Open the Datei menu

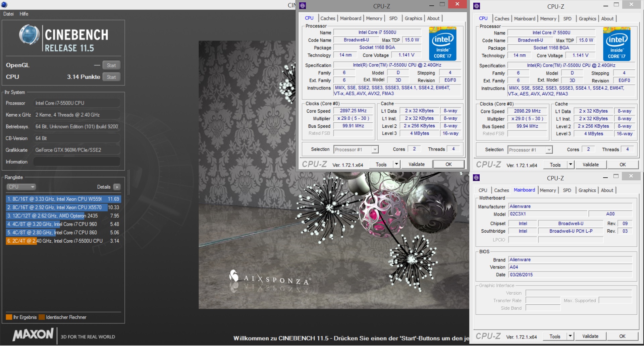click(x=8, y=14)
